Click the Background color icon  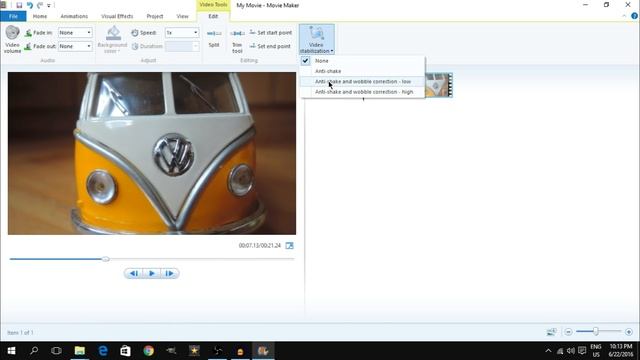pyautogui.click(x=113, y=33)
